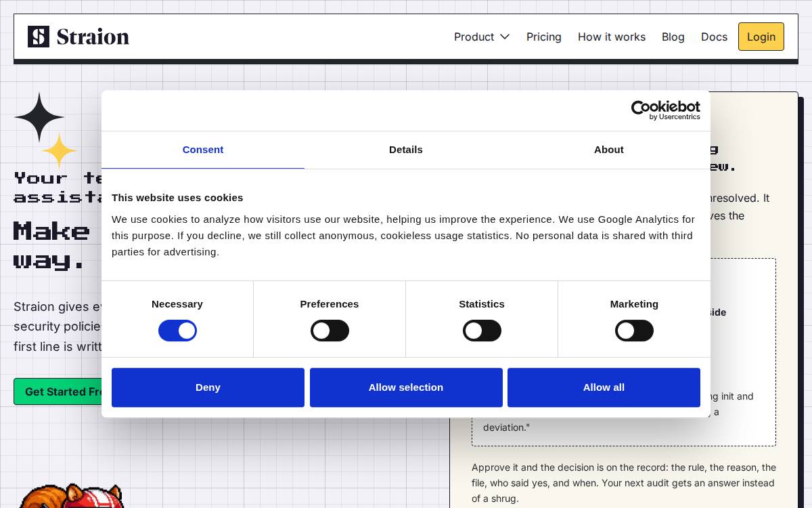Click the Login button
812x508 pixels.
(761, 37)
